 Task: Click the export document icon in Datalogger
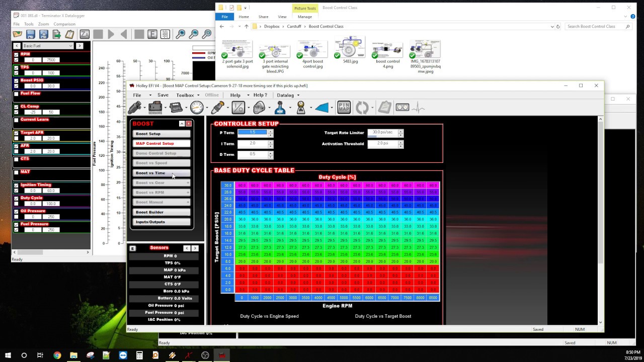(57, 34)
